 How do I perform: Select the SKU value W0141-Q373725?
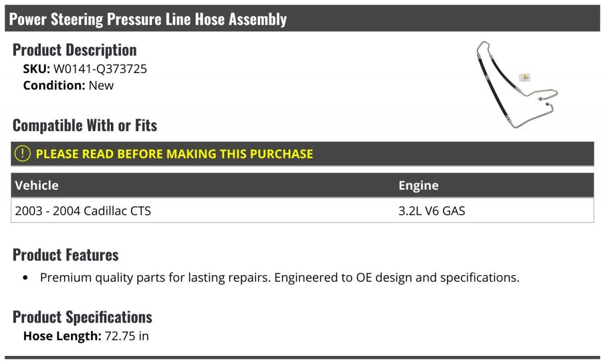pyautogui.click(x=100, y=69)
